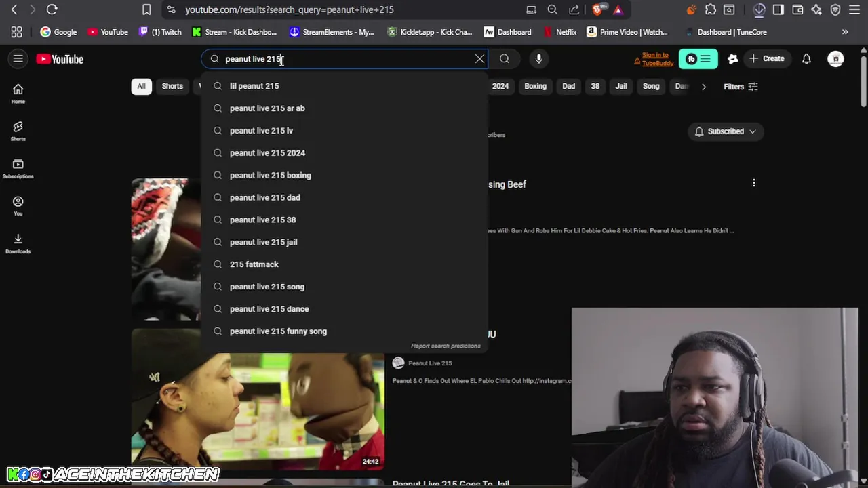This screenshot has width=868, height=488.
Task: Choose suggestion 'lil peanut 215'
Action: pyautogui.click(x=344, y=86)
